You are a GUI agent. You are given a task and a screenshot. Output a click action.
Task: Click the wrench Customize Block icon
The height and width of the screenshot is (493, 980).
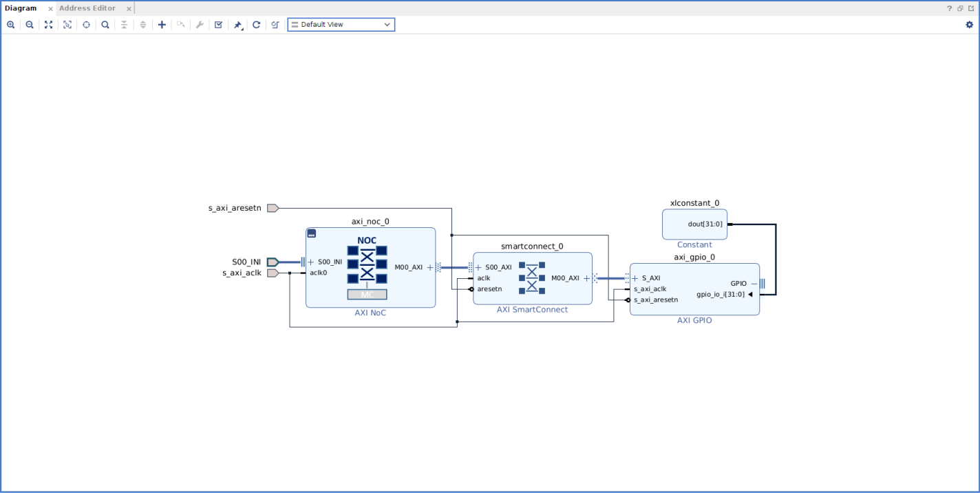click(x=200, y=25)
